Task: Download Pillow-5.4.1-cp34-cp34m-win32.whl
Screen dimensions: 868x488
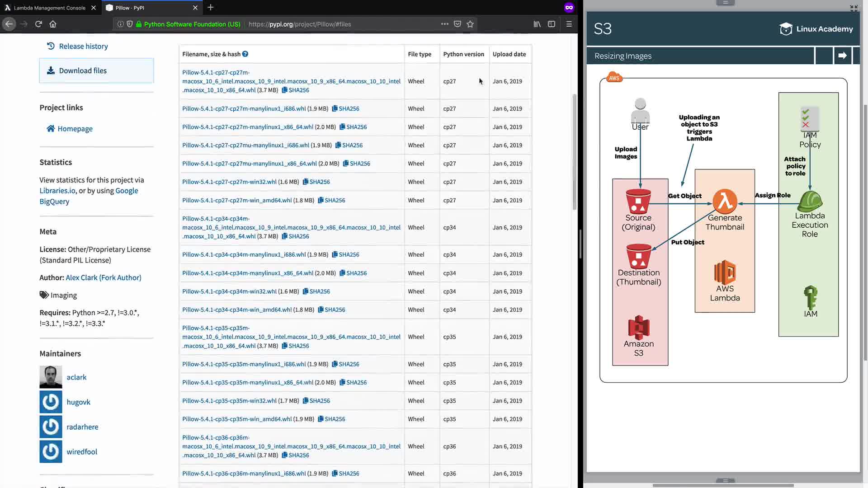Action: (x=229, y=291)
